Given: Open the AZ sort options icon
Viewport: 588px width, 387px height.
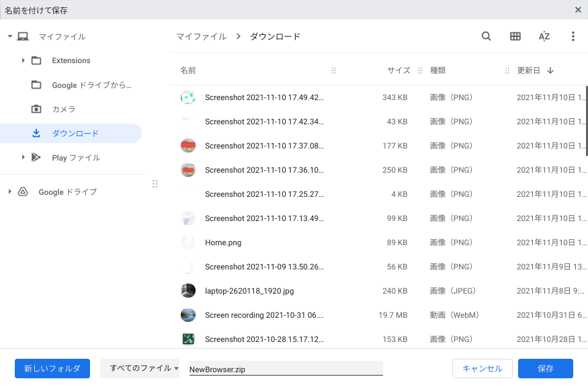Looking at the screenshot, I should 544,36.
